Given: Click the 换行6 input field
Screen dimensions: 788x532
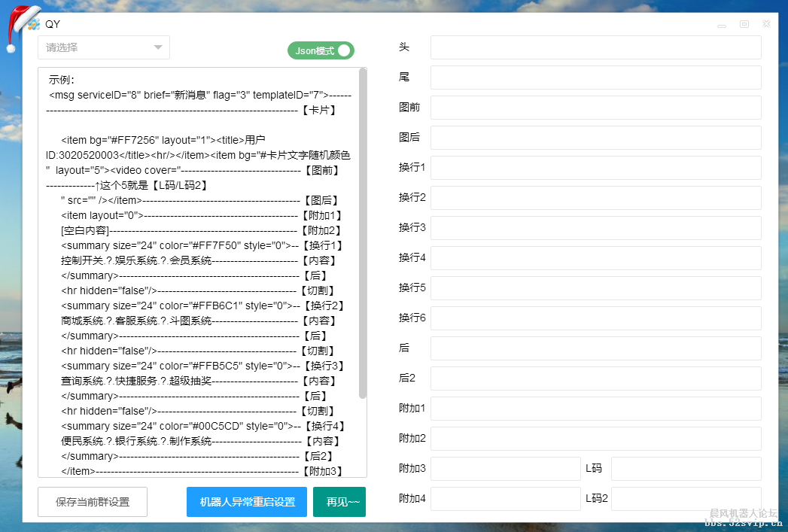Looking at the screenshot, I should coord(595,318).
